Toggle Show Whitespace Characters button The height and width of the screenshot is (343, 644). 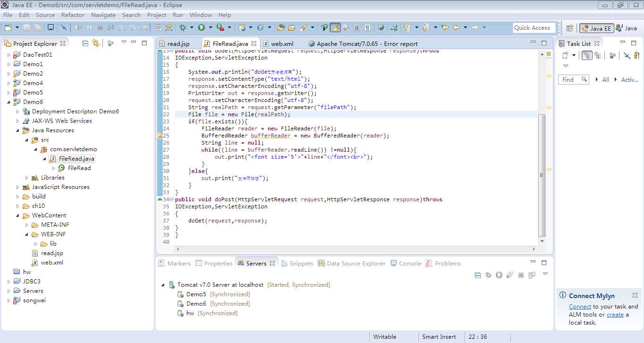pos(368,27)
